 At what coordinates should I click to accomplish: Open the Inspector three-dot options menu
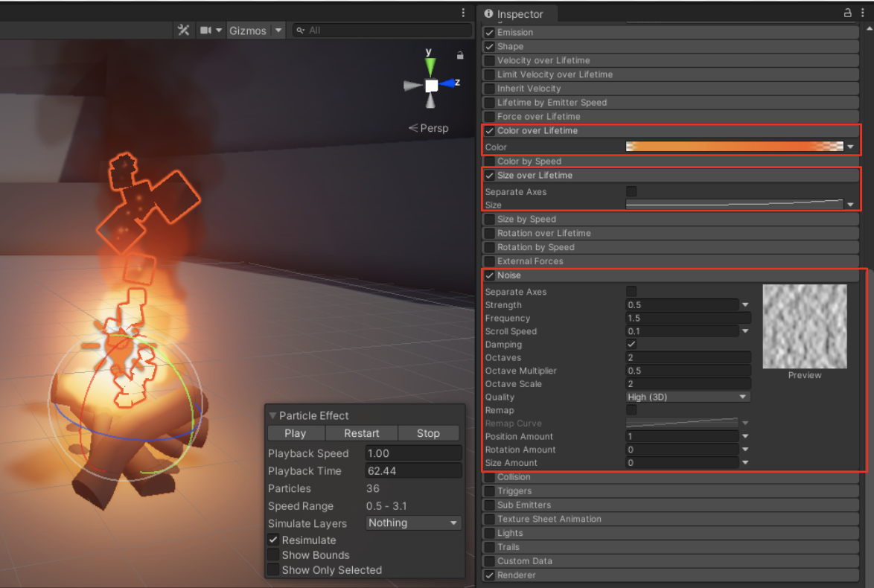pyautogui.click(x=864, y=13)
